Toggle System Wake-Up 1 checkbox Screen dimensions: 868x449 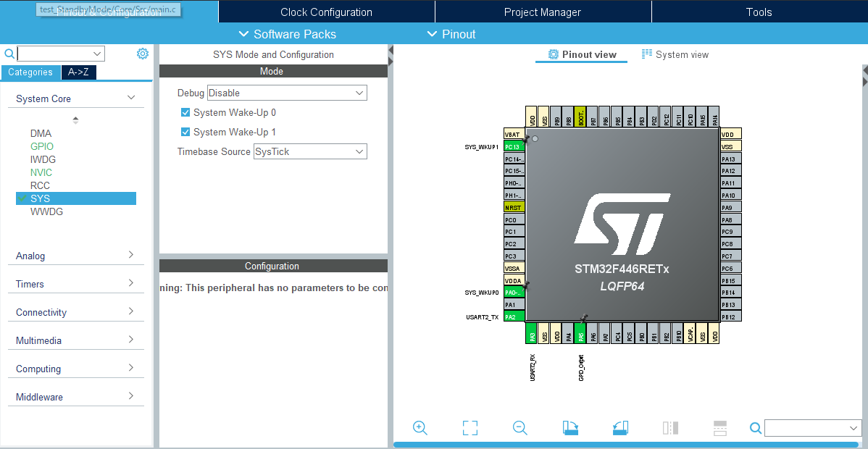click(x=185, y=133)
